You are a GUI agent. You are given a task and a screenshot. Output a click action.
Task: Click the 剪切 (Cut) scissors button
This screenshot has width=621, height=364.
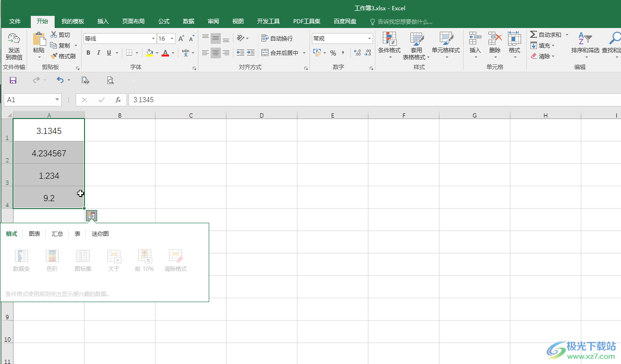(x=60, y=35)
